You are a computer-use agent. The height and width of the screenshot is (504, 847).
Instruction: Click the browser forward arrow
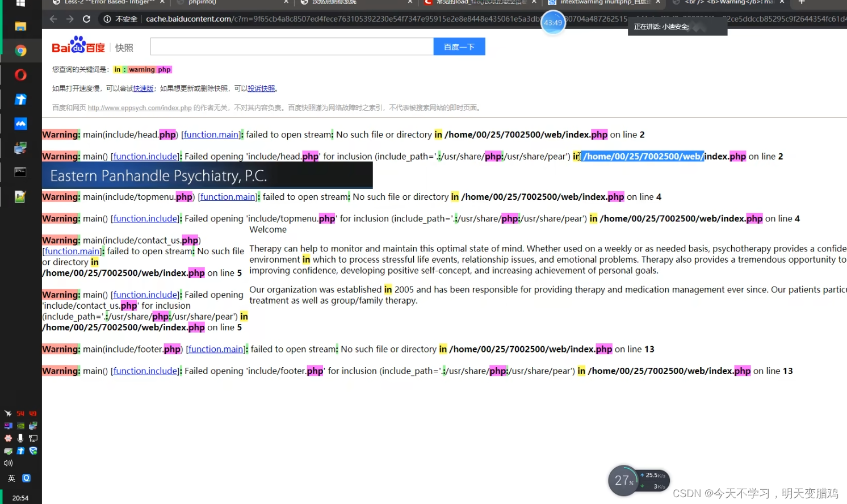[x=70, y=19]
